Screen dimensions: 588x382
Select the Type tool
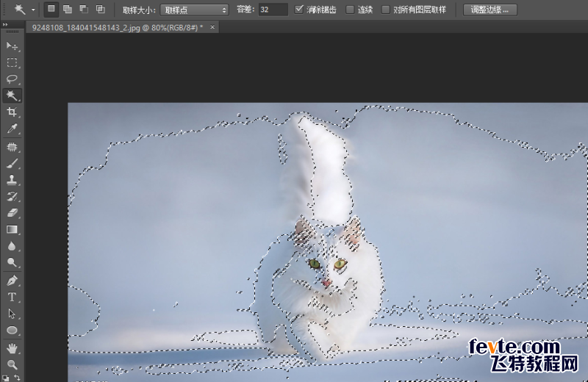tap(12, 297)
